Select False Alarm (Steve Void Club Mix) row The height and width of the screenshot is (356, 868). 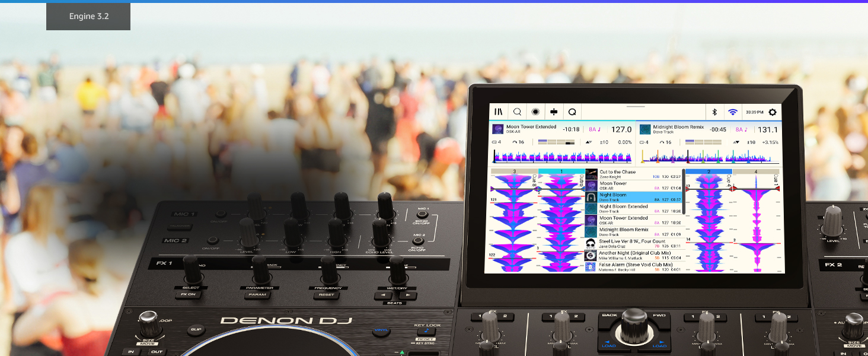[x=634, y=267]
